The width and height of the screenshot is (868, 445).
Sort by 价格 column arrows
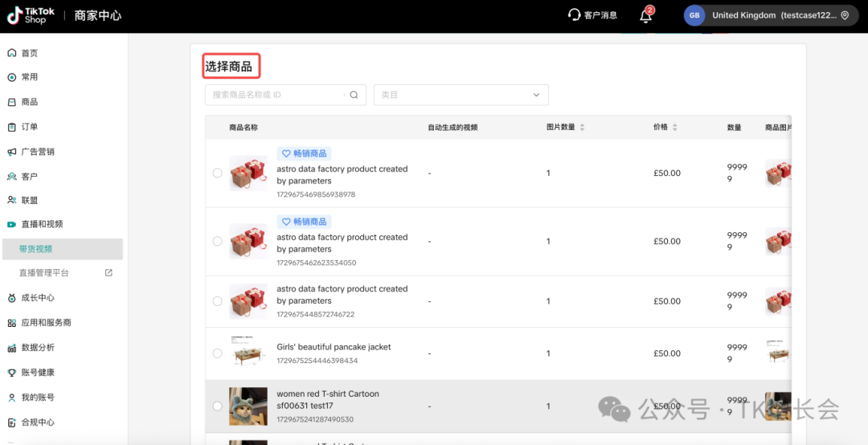(674, 128)
